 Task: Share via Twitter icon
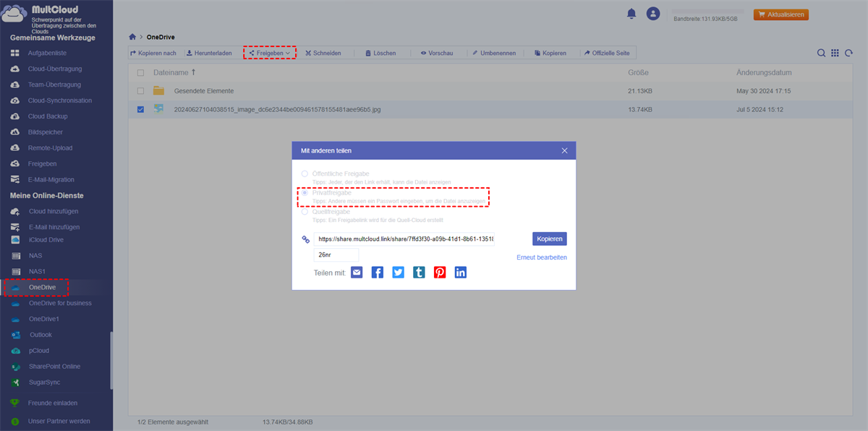click(399, 273)
